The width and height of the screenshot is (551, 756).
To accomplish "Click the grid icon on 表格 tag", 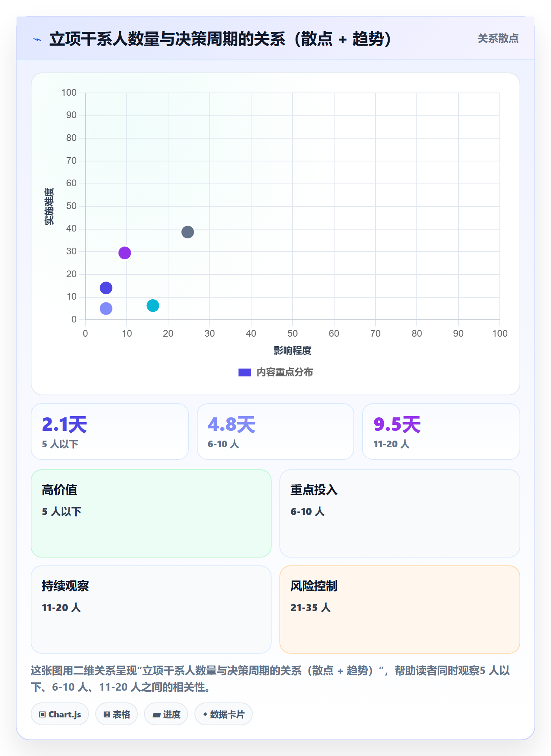I will tap(107, 715).
